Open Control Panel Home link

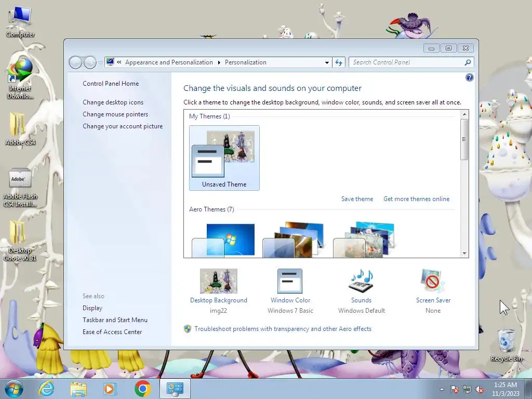(111, 84)
